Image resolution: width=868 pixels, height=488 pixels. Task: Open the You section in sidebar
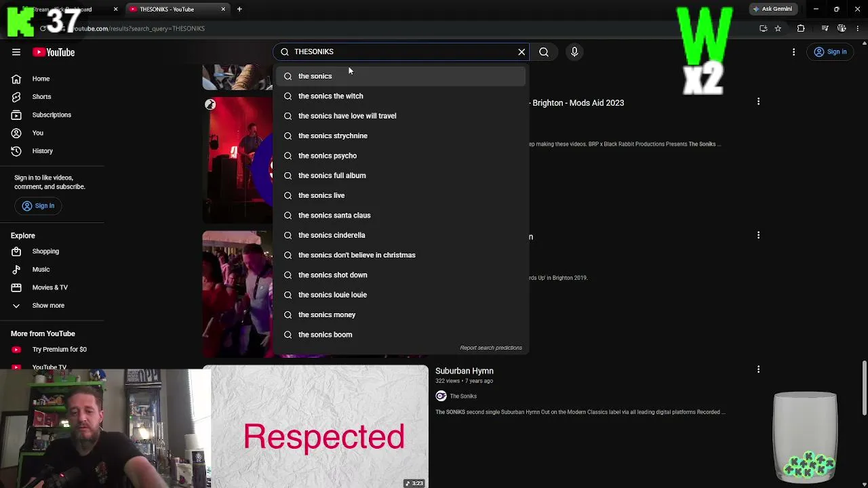coord(37,133)
